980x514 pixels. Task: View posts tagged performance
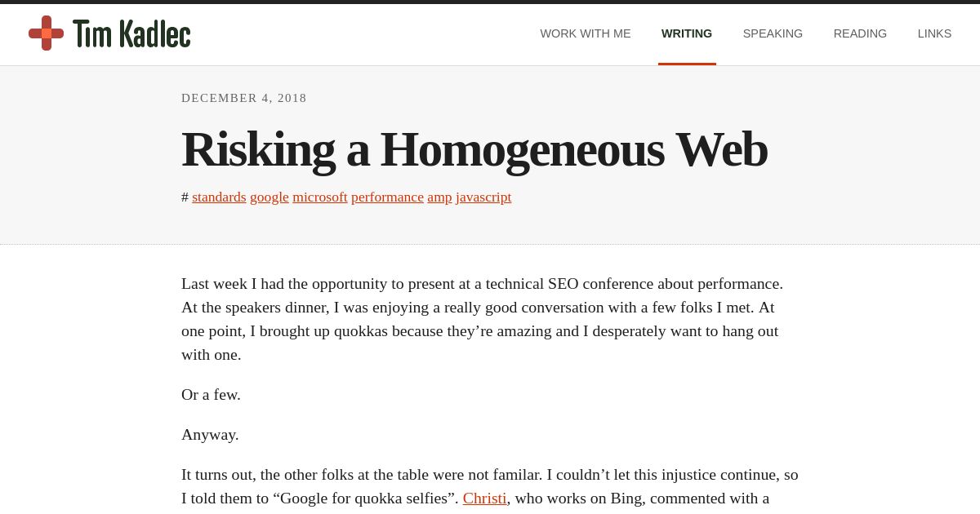pos(387,197)
